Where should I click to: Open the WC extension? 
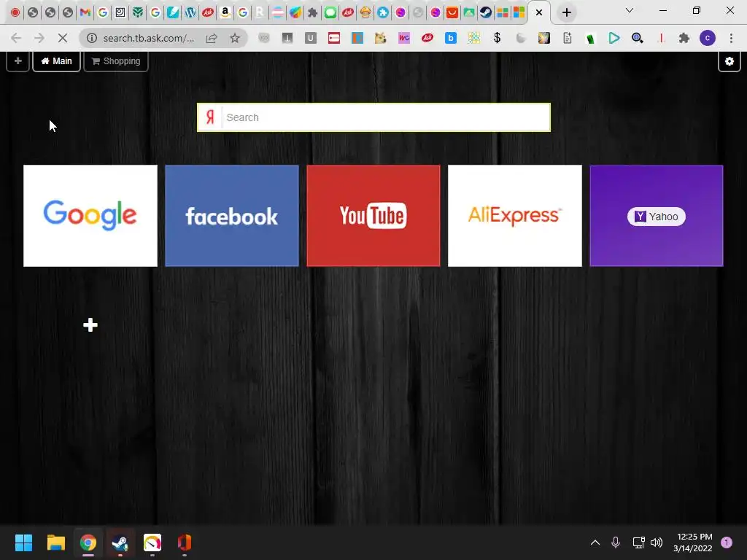pos(404,38)
